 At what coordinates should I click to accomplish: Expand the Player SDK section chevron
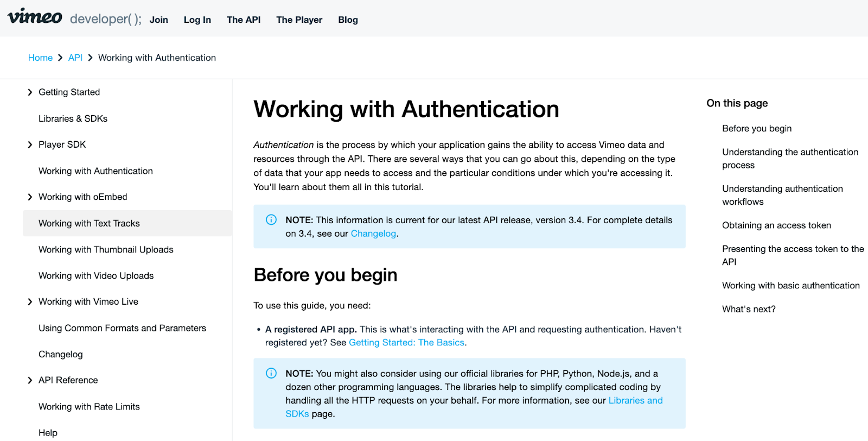click(x=30, y=144)
